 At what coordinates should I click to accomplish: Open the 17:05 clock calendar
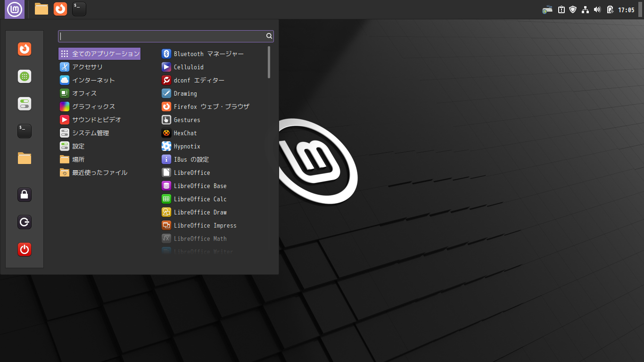(x=626, y=10)
